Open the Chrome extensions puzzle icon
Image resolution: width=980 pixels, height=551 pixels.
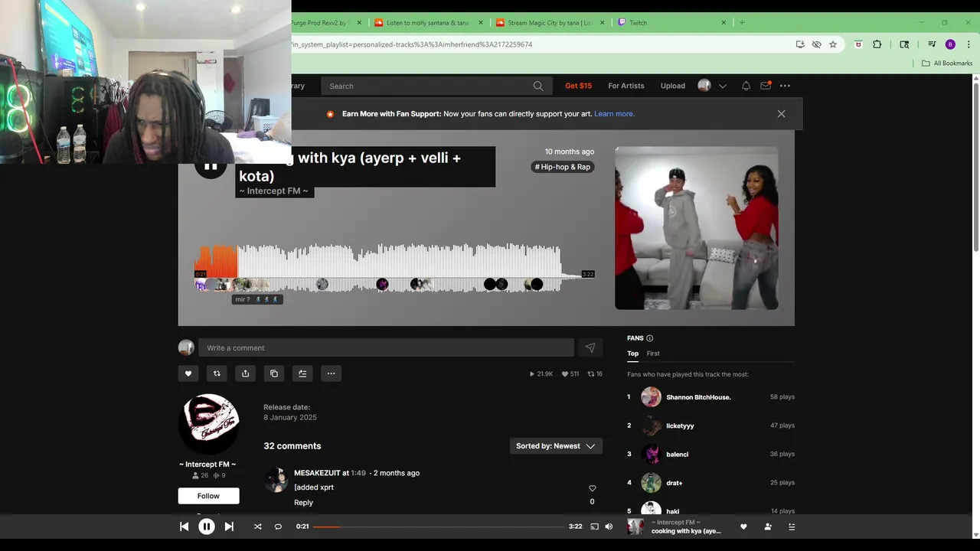877,44
